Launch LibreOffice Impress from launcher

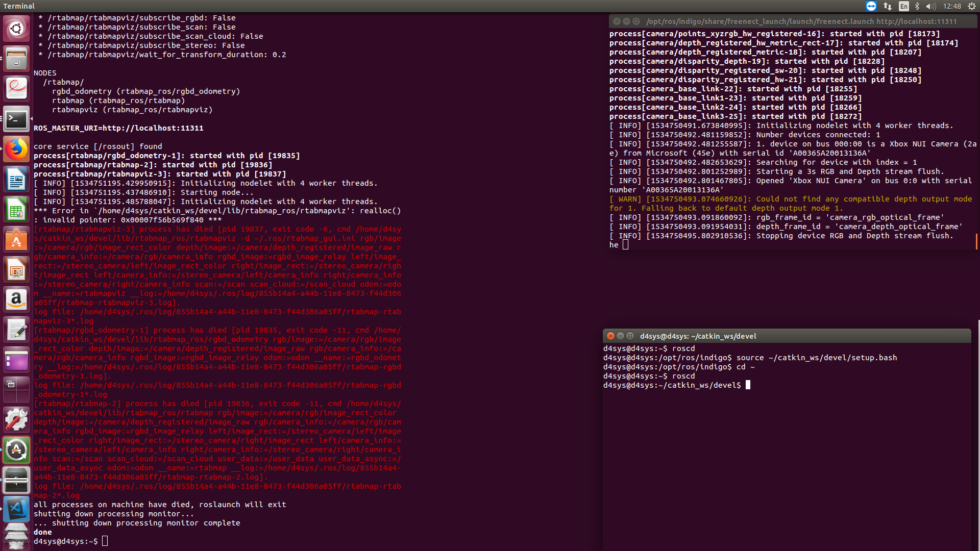point(16,270)
